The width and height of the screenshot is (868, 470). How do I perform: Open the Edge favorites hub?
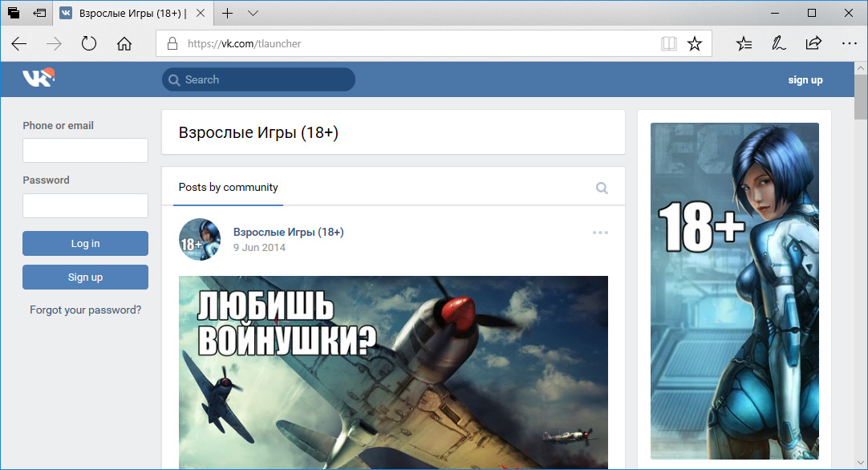[744, 44]
